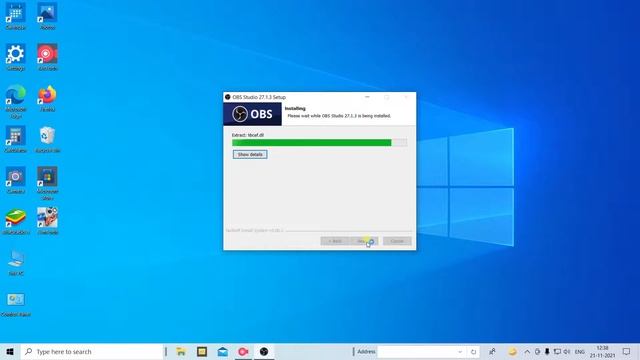Screen dimensions: 640x360
Task: Click the 'Type here to search' box
Action: point(92,351)
